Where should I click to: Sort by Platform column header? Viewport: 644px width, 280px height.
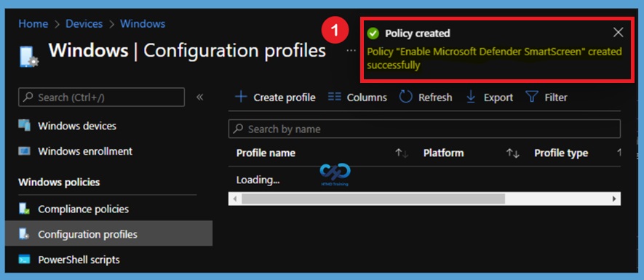pyautogui.click(x=444, y=153)
